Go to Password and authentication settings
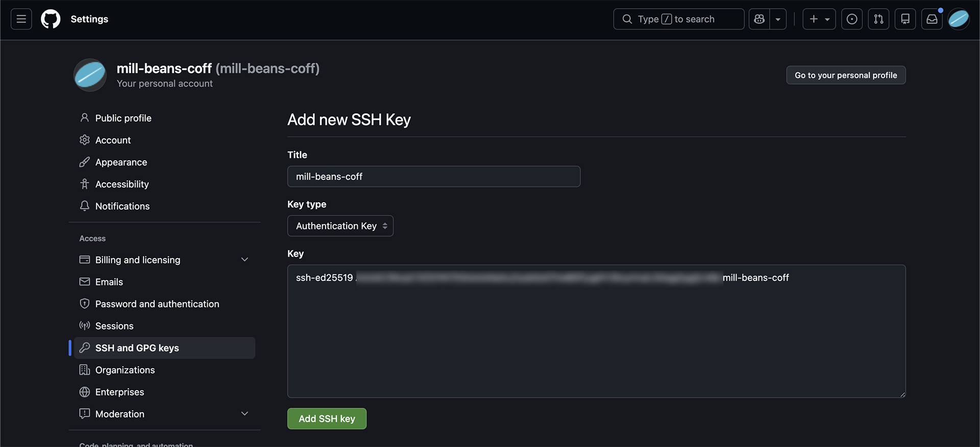This screenshot has height=447, width=980. [x=157, y=304]
